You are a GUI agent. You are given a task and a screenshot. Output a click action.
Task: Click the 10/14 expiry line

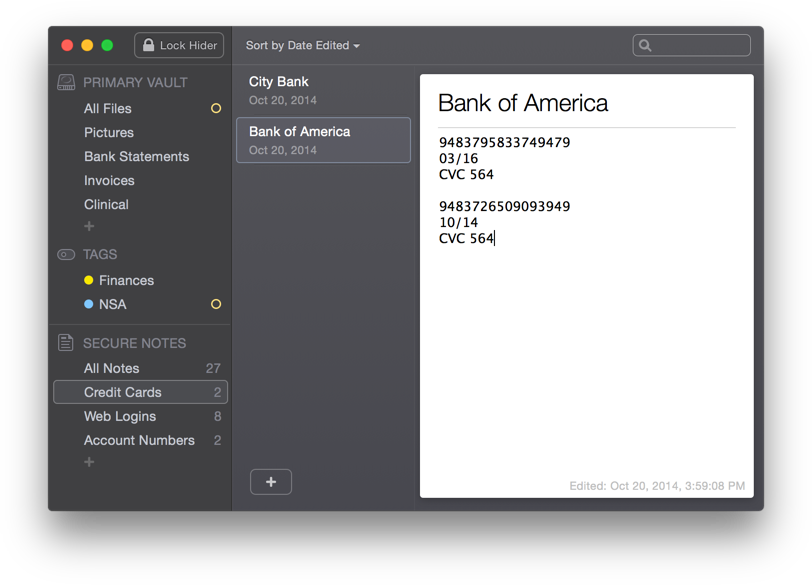click(x=458, y=222)
